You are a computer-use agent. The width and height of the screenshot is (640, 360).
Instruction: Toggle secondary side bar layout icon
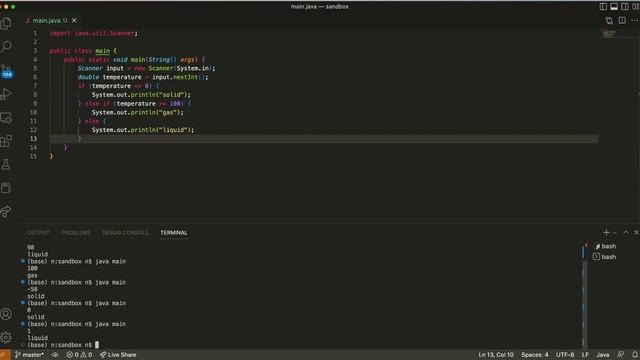625,7
